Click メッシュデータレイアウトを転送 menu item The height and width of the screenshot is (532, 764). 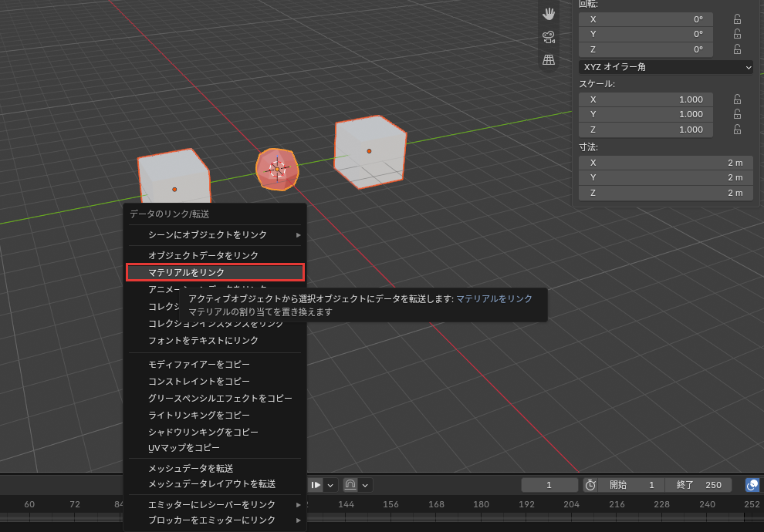pos(215,484)
